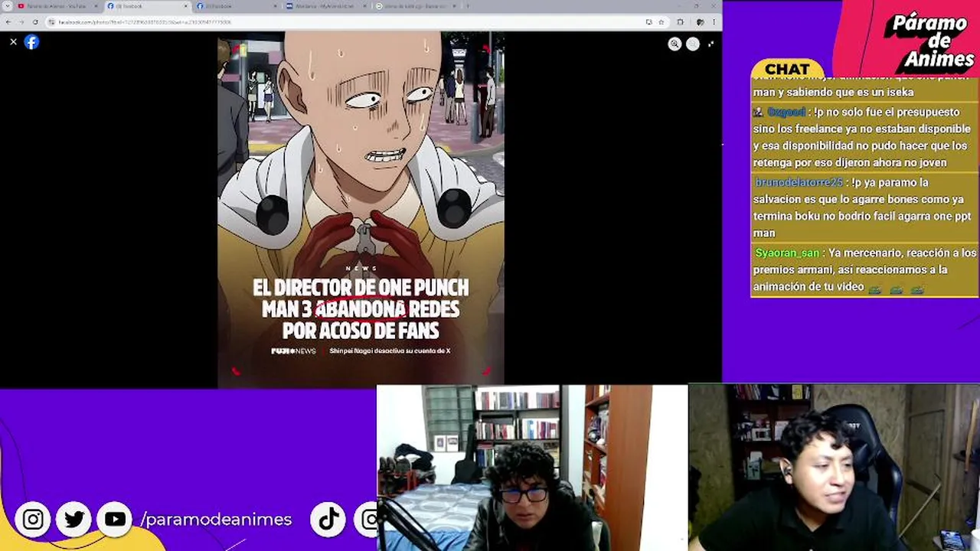Open the Chrome profile avatar icon
Viewport: 980px width, 551px height.
click(x=699, y=22)
